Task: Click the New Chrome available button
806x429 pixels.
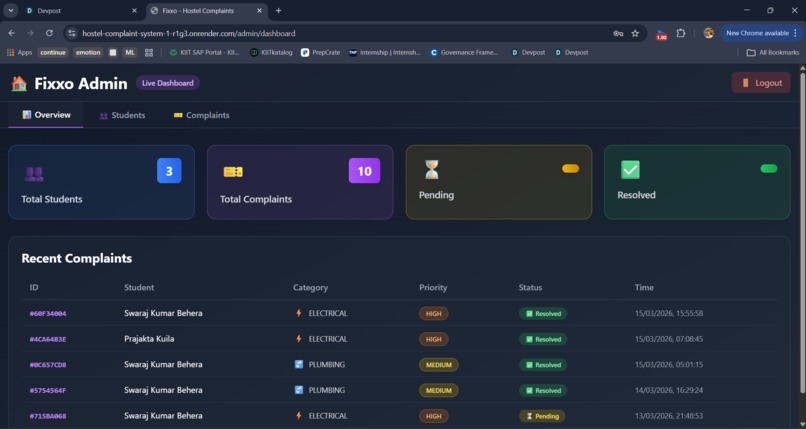Action: pos(761,33)
